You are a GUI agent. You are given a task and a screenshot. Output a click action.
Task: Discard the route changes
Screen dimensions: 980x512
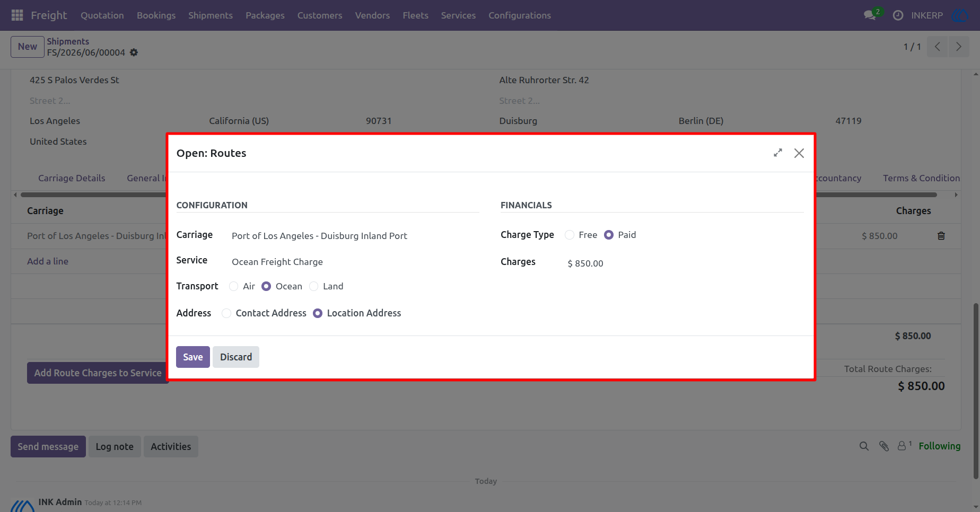[236, 357]
